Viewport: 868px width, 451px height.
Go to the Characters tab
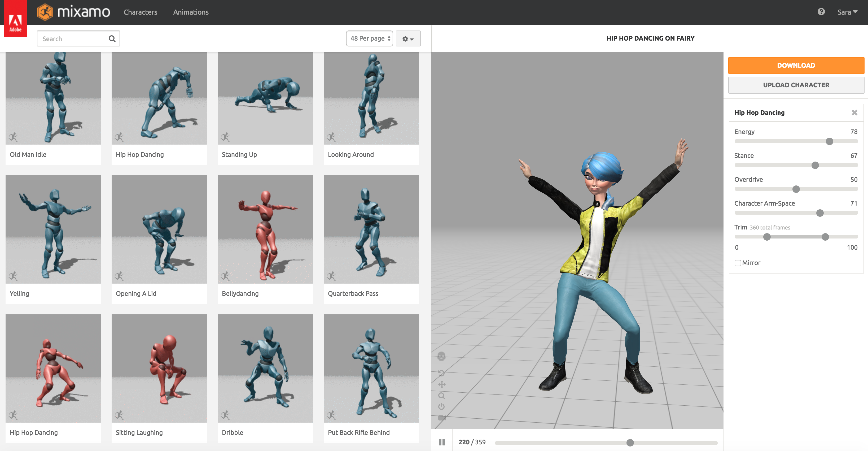(141, 12)
